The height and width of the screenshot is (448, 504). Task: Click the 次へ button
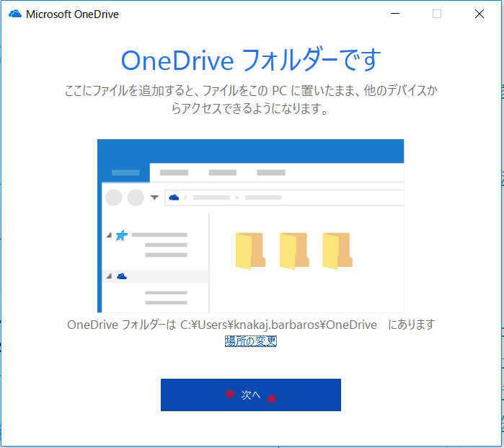[x=251, y=395]
